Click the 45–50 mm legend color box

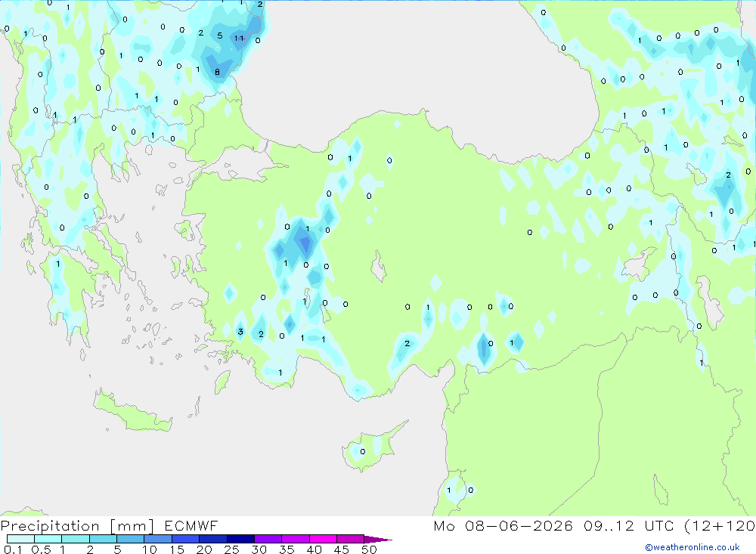[x=351, y=539]
